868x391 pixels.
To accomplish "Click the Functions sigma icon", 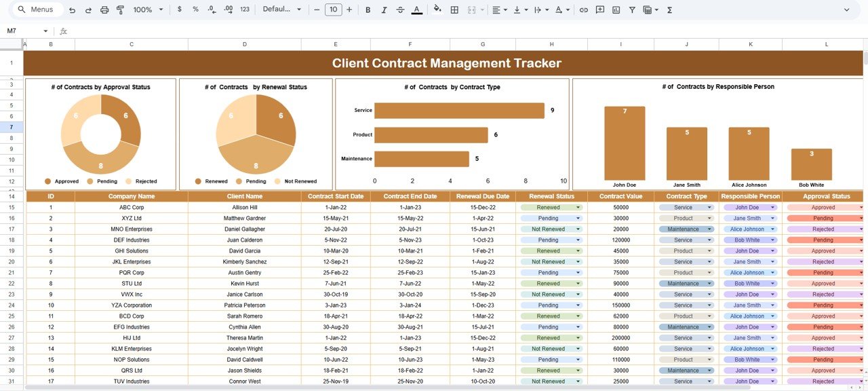I will pyautogui.click(x=669, y=10).
